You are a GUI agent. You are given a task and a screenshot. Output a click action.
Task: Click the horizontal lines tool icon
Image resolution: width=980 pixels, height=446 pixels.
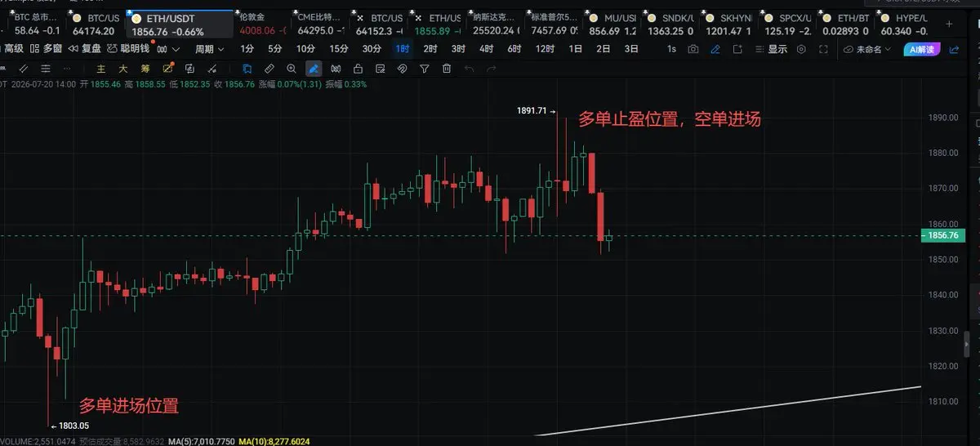pyautogui.click(x=46, y=69)
